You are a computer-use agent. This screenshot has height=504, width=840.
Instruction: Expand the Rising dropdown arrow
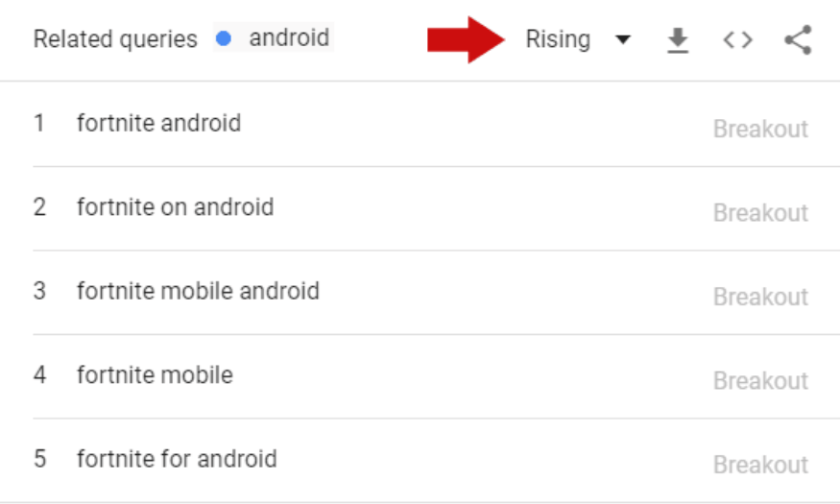(x=622, y=39)
